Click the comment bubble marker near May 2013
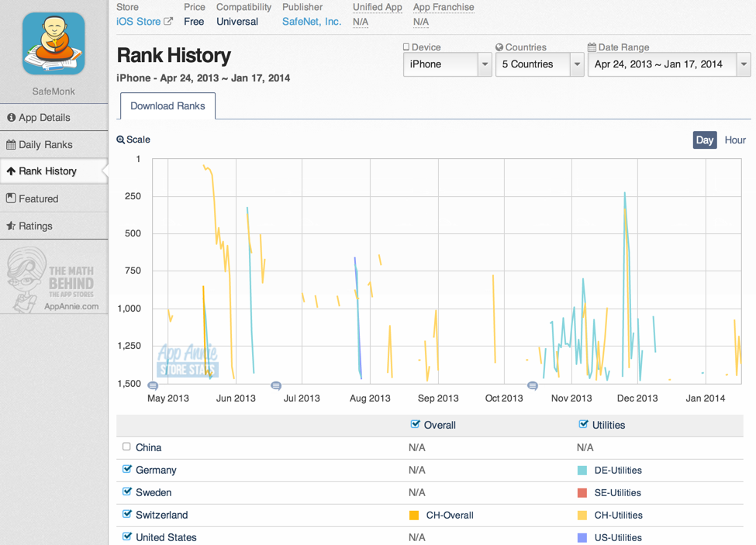Screen dimensions: 756x545 153,385
